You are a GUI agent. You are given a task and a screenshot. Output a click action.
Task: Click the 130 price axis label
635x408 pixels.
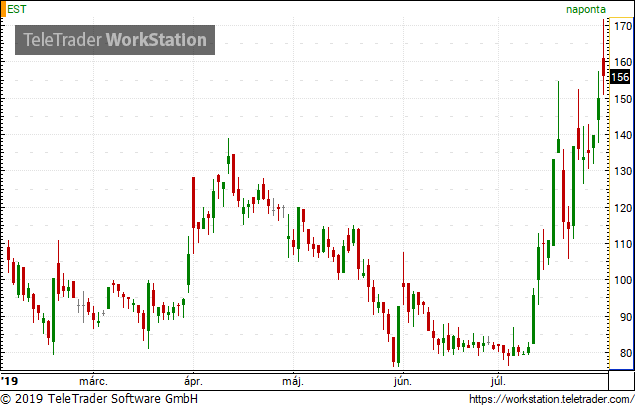click(x=623, y=171)
